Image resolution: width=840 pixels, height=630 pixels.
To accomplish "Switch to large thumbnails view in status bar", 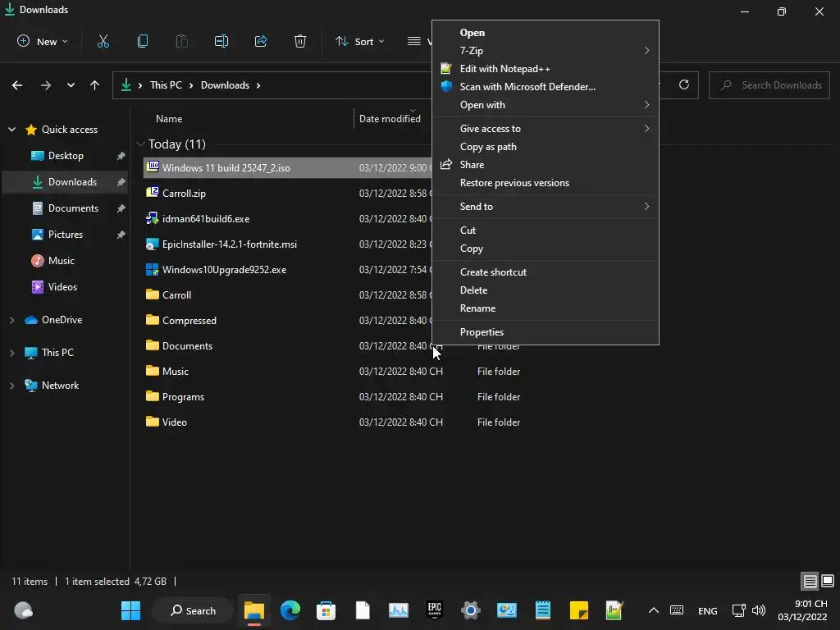I will point(828,581).
